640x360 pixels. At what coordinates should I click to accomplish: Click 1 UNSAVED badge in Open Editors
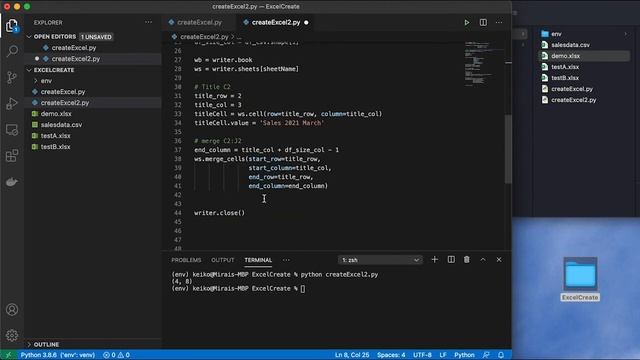pos(96,37)
